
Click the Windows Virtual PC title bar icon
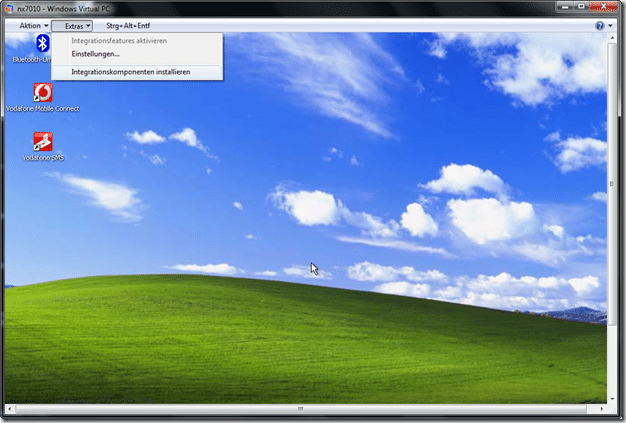click(x=10, y=8)
